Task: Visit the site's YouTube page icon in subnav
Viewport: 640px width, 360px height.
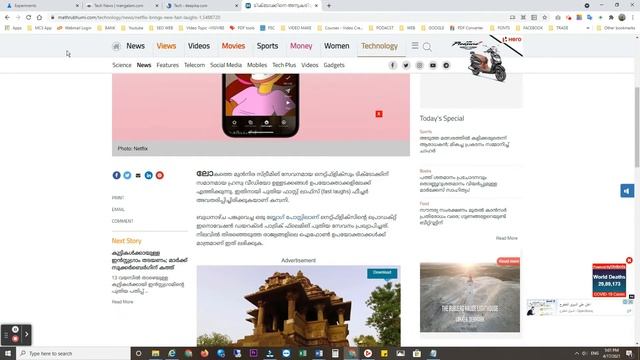Action: (x=433, y=65)
